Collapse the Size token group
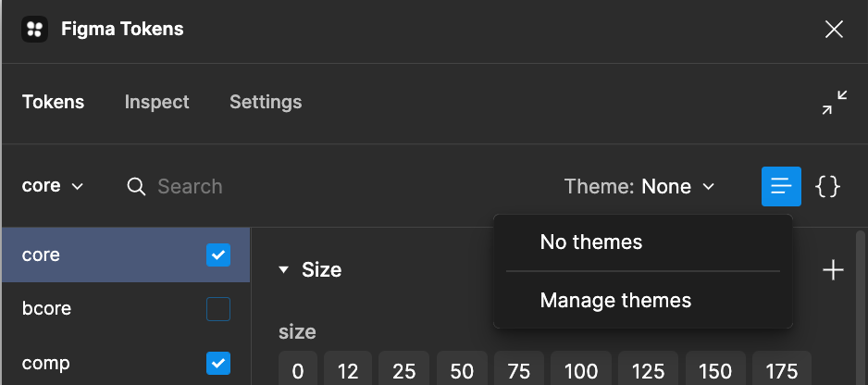Image resolution: width=868 pixels, height=385 pixels. [x=284, y=270]
